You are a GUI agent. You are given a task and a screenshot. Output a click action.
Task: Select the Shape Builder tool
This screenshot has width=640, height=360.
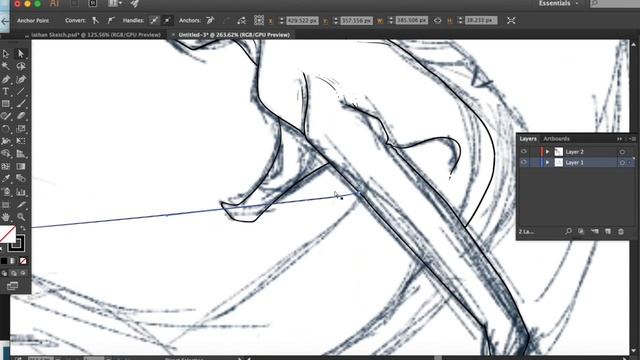tap(6, 154)
